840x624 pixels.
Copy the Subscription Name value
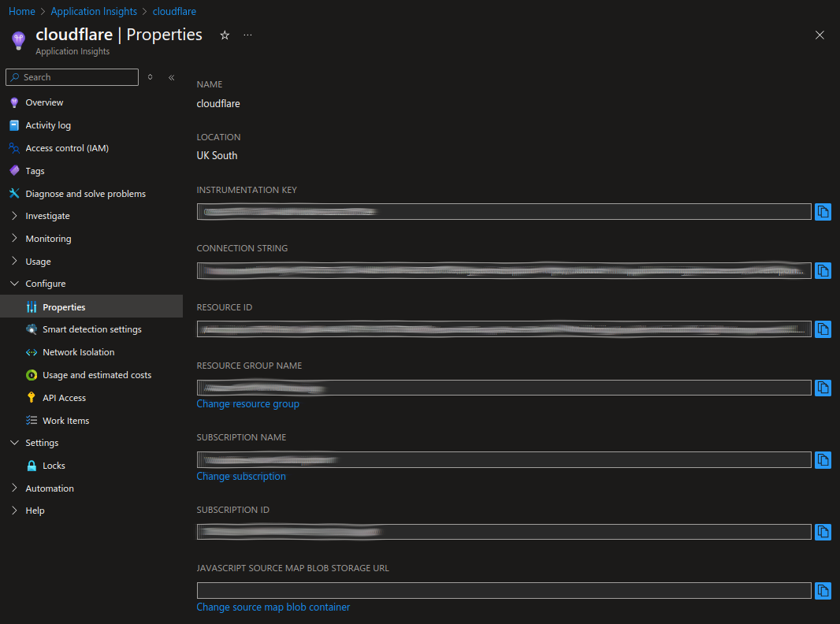823,459
